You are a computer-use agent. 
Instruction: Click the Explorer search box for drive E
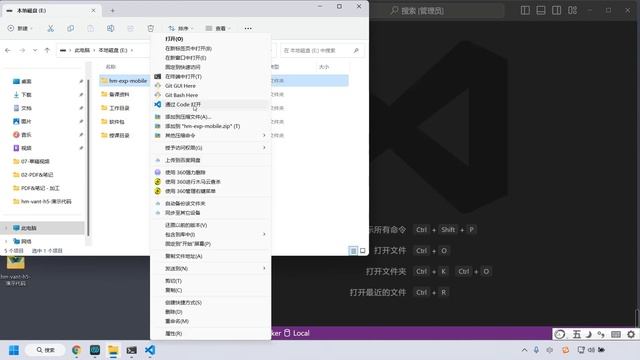point(321,50)
